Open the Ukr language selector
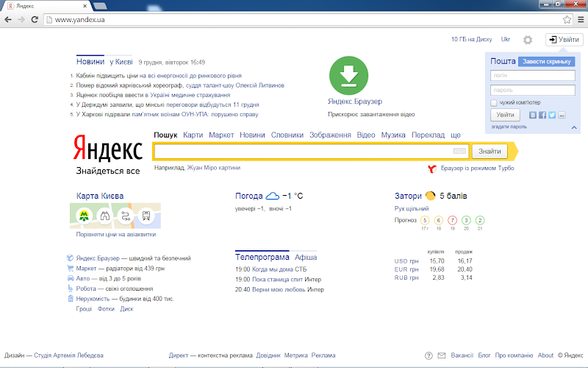Image resolution: width=588 pixels, height=368 pixels. coord(506,39)
